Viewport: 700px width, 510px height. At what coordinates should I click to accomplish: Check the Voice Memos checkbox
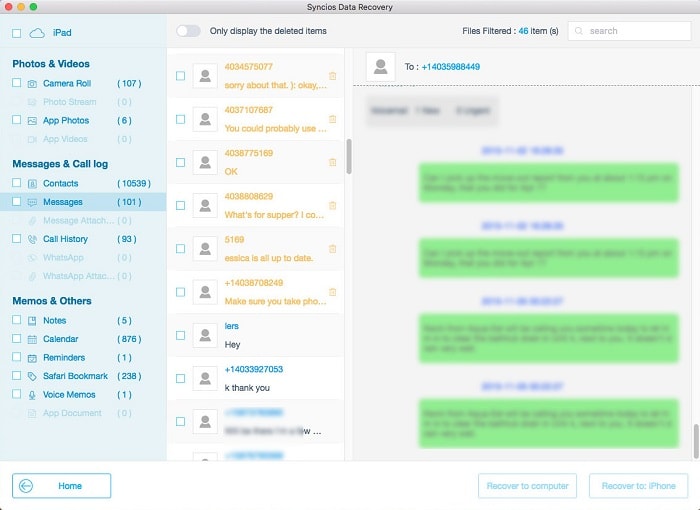pyautogui.click(x=17, y=394)
